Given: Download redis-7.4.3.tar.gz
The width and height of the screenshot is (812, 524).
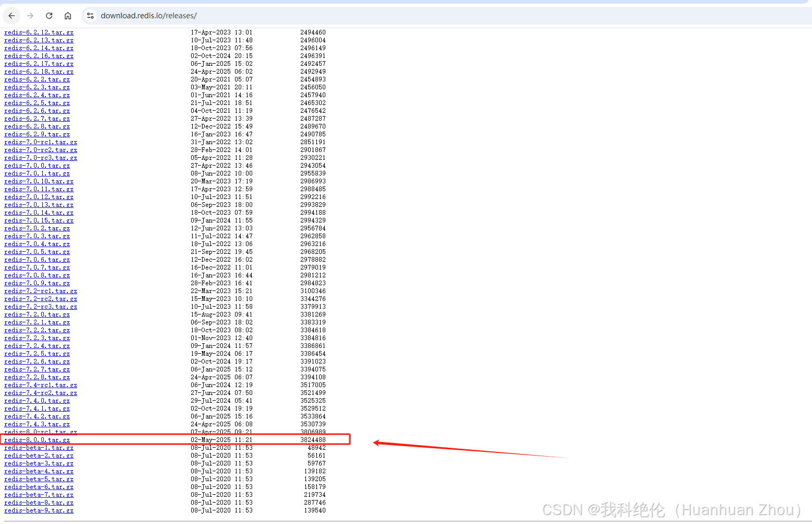Looking at the screenshot, I should click(x=37, y=424).
